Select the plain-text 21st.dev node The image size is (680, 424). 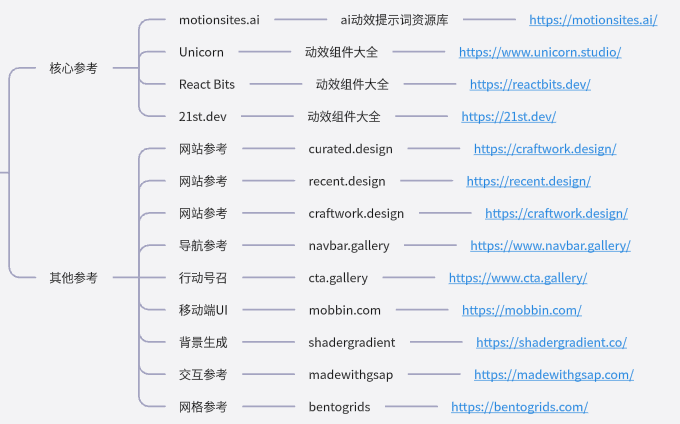coord(203,117)
